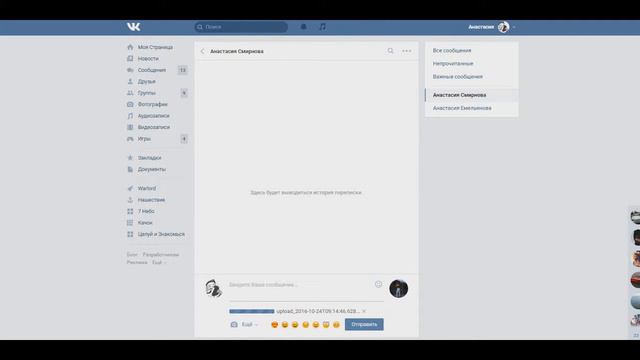Image resolution: width=640 pixels, height=360 pixels.
Task: Go to Моя Страница
Action: tap(155, 47)
